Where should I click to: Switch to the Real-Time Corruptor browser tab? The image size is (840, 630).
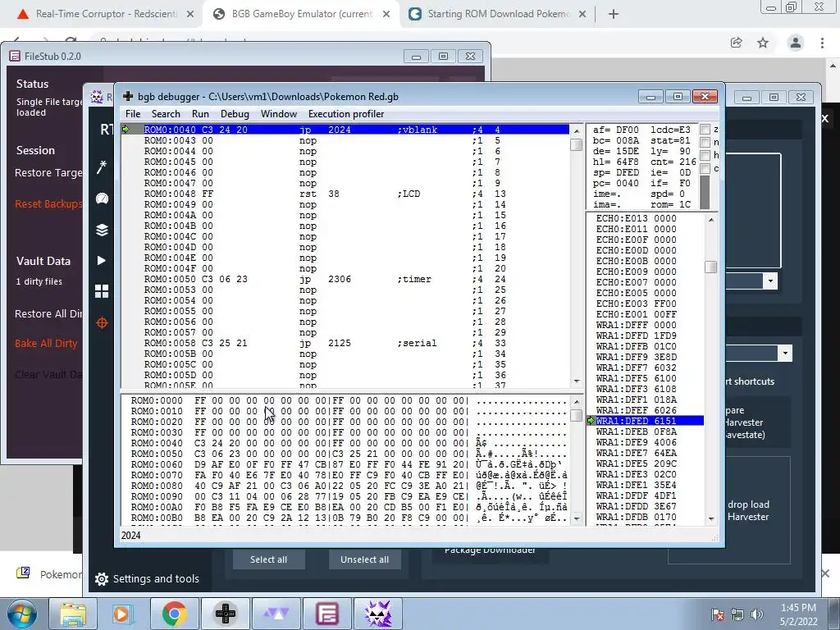click(106, 14)
